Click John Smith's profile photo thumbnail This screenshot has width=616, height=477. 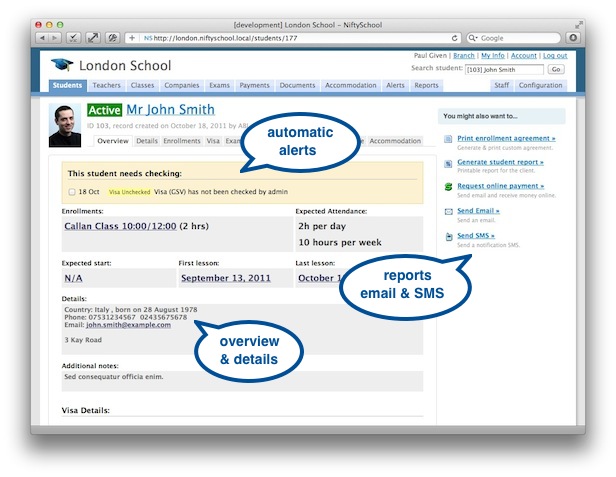[x=65, y=125]
